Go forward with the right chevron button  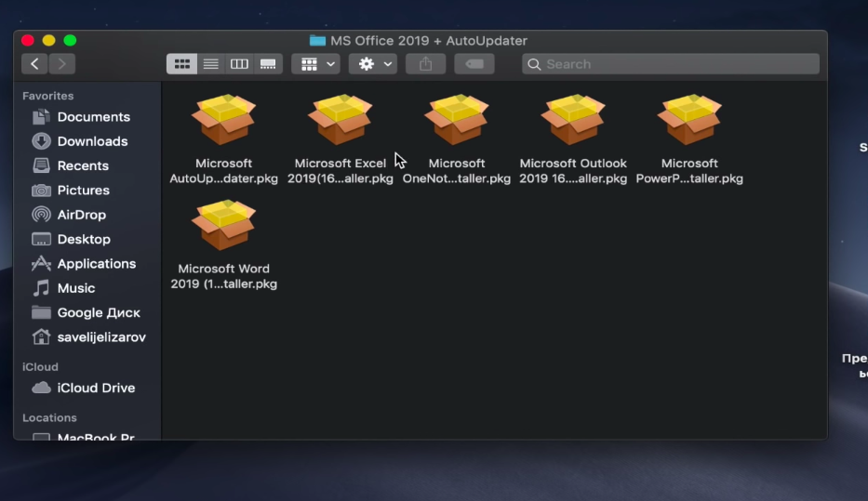pos(62,64)
